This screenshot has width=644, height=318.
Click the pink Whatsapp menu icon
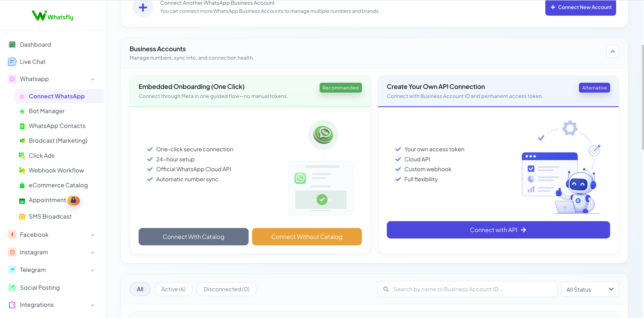coord(12,79)
